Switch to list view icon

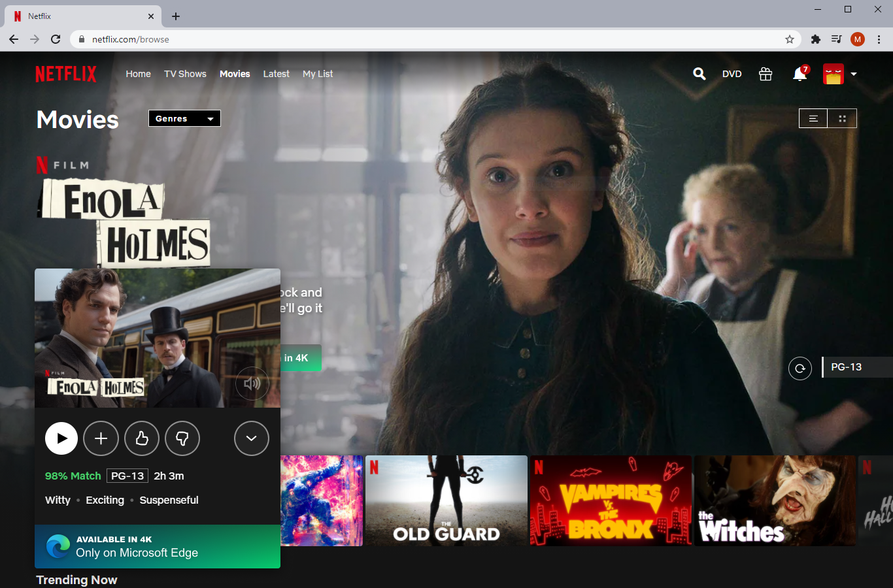813,118
